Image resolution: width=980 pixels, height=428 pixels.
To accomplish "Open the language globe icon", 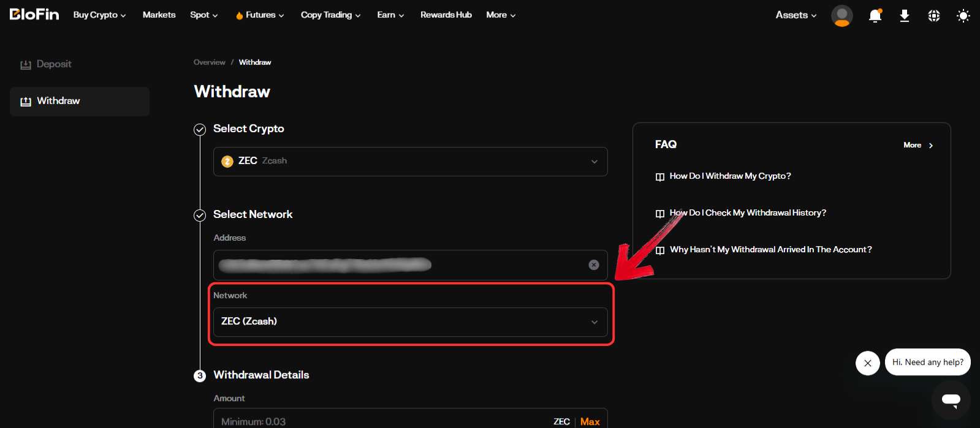I will click(x=933, y=16).
